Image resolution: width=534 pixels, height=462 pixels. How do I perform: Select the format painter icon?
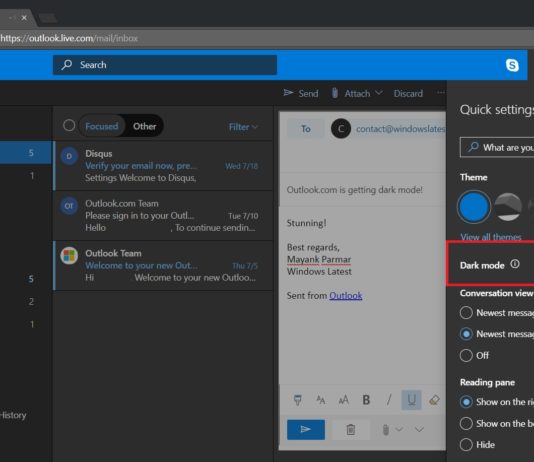(x=298, y=400)
